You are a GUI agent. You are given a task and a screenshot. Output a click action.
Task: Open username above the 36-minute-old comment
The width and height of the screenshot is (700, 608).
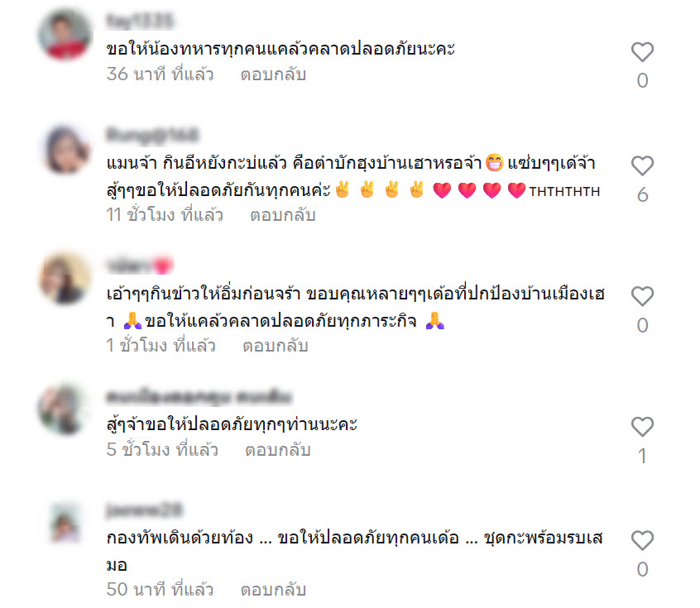[140, 21]
